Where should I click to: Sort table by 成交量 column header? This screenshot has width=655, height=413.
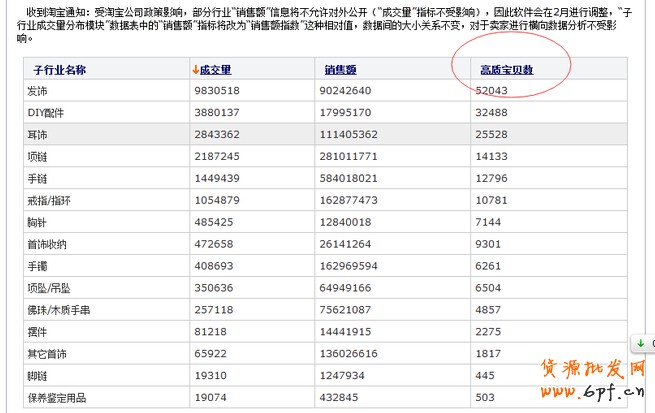(216, 69)
